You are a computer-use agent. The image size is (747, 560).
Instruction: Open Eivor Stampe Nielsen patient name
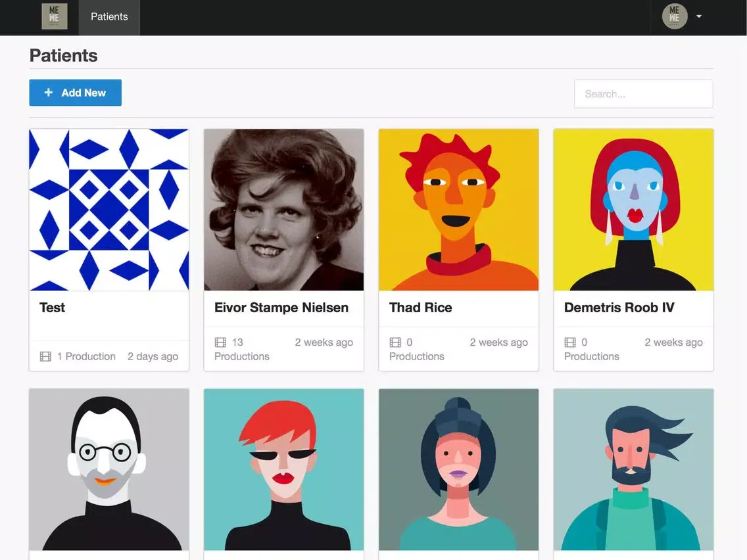click(281, 308)
